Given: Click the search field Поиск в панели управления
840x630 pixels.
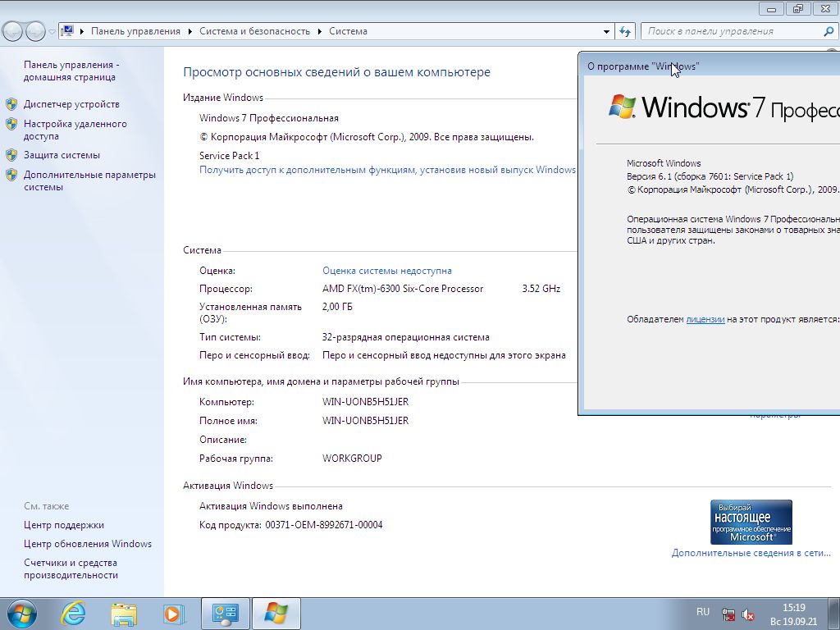Looking at the screenshot, I should tap(731, 32).
